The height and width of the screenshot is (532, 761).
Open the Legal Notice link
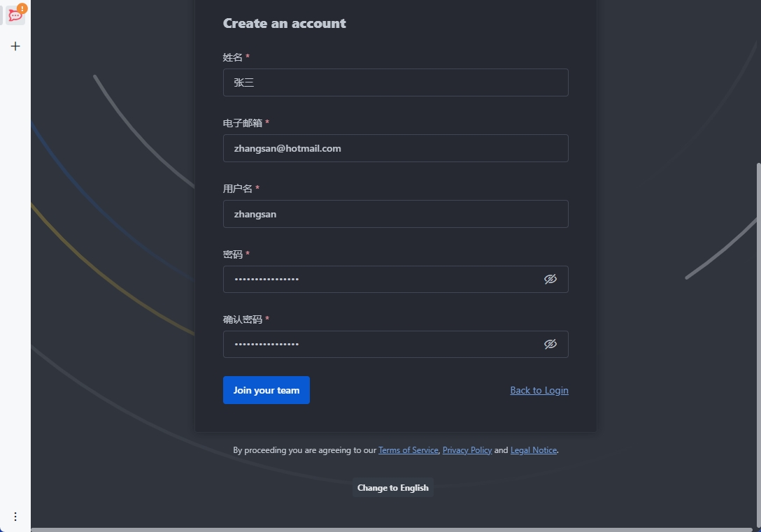coord(533,450)
